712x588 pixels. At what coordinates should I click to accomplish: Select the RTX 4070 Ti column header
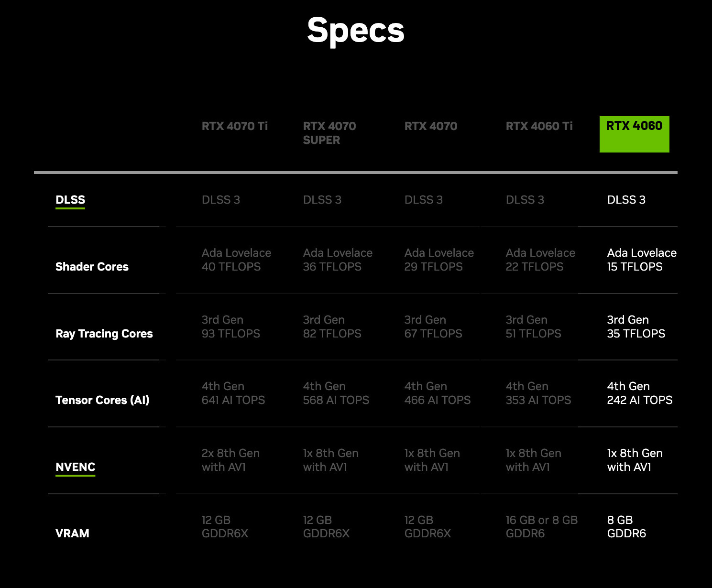click(x=234, y=126)
